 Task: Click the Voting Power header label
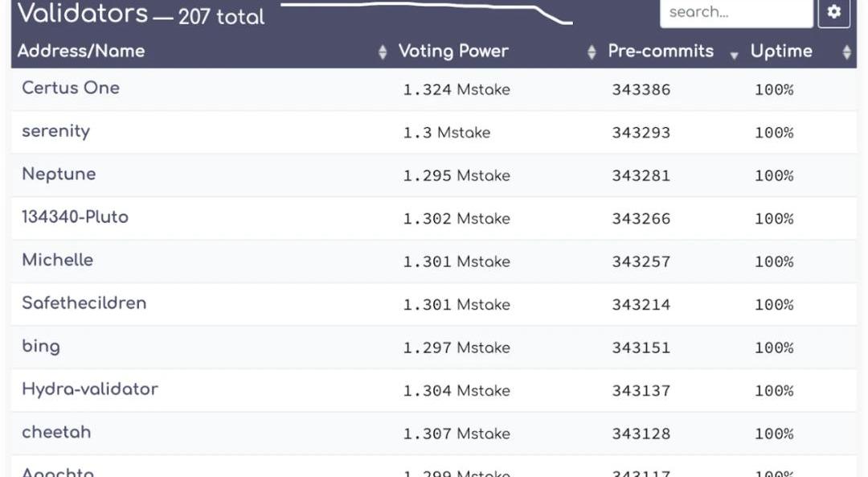453,51
